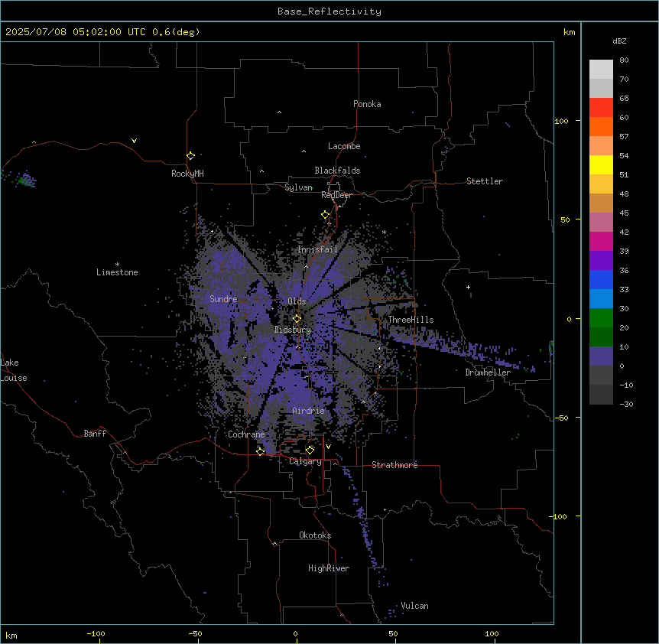This screenshot has height=644, width=659.
Task: Pick the red 60-65 dBZ legend swatch
Action: click(x=601, y=108)
